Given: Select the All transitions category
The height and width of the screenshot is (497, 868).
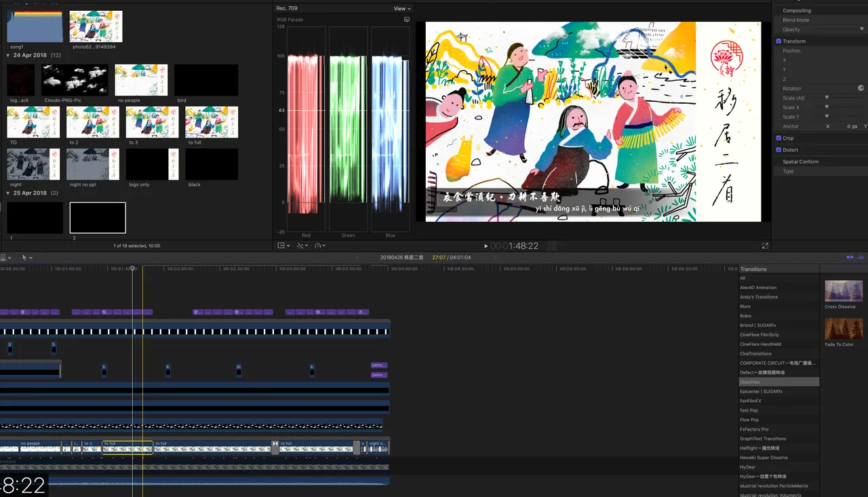Looking at the screenshot, I should click(779, 278).
